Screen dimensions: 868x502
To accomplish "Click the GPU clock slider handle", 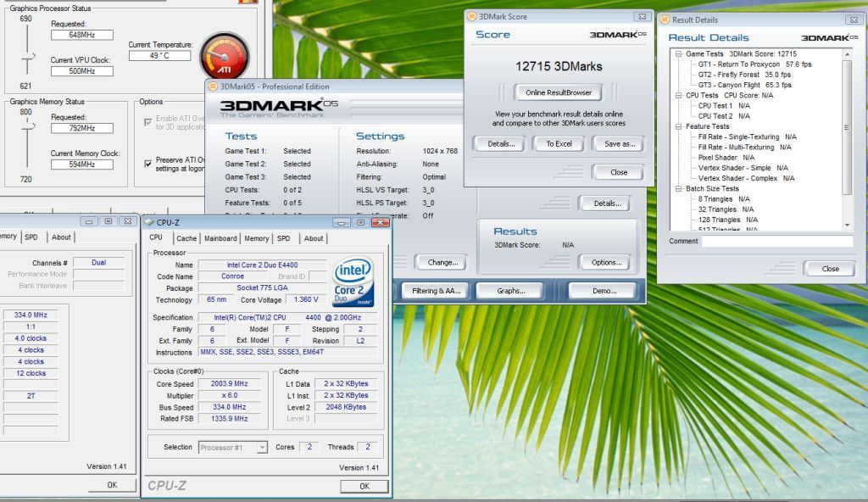I will point(28,57).
